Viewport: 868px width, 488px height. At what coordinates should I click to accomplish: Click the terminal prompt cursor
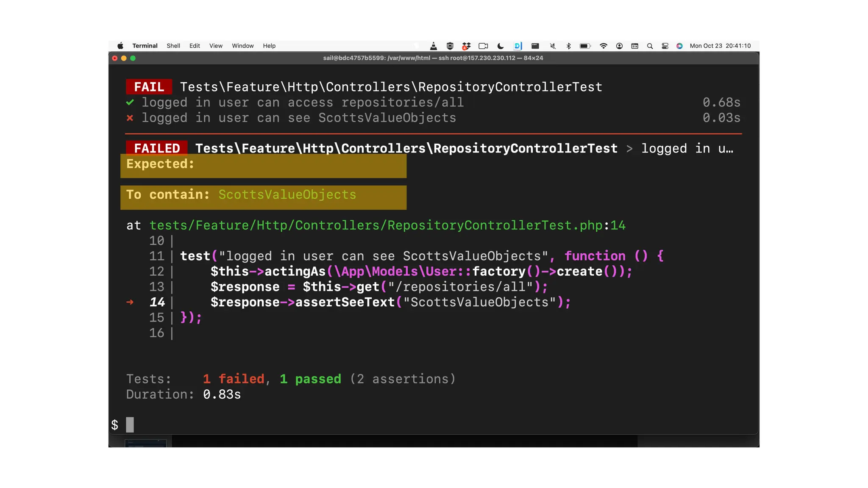pyautogui.click(x=130, y=424)
